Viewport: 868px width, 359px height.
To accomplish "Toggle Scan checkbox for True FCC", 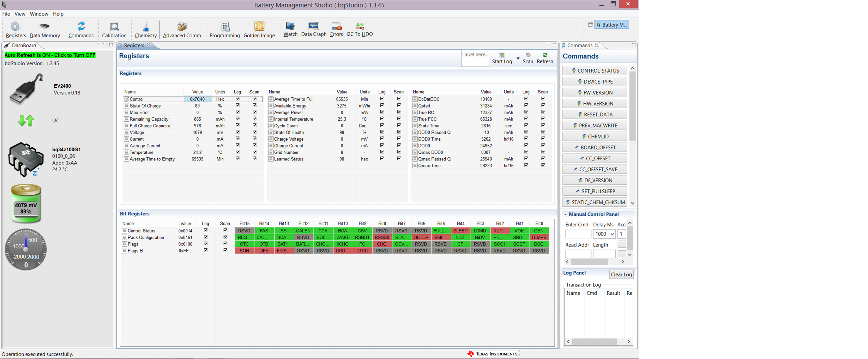I will pos(543,118).
